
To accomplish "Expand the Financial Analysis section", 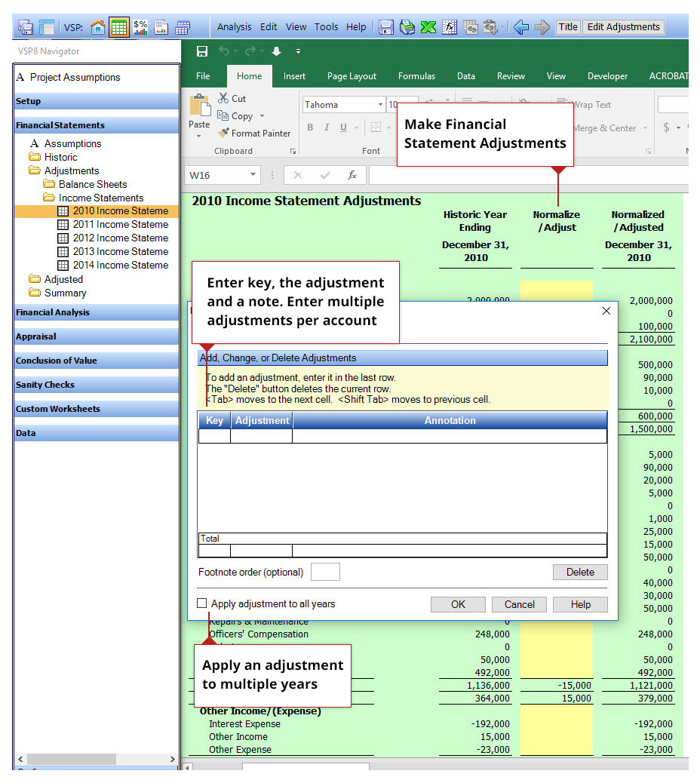I will pos(97,312).
